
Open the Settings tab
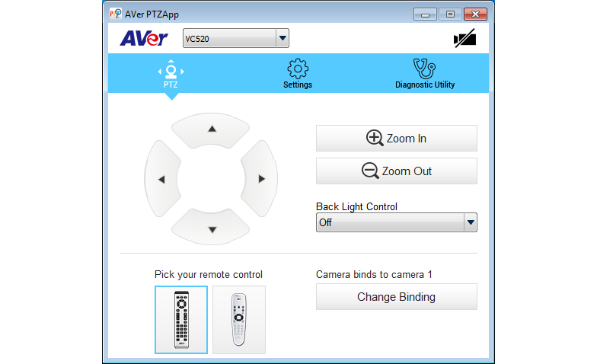click(297, 75)
